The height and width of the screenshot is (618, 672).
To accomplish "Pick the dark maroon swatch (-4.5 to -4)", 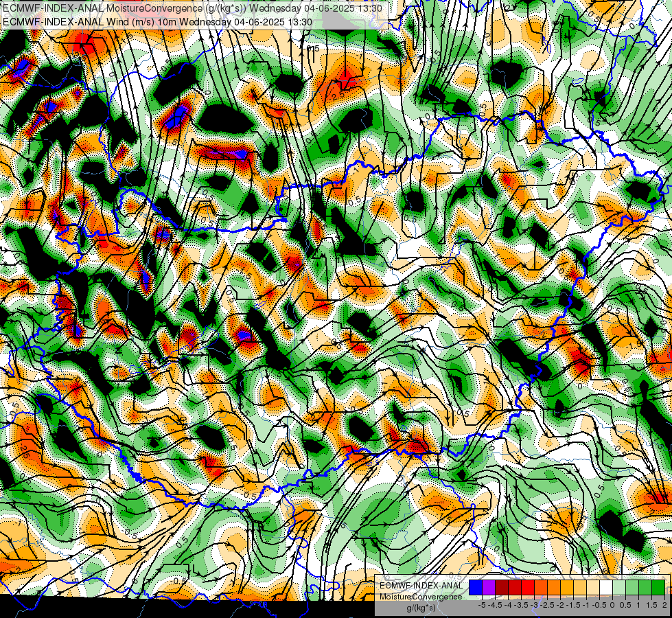I will 502,588.
